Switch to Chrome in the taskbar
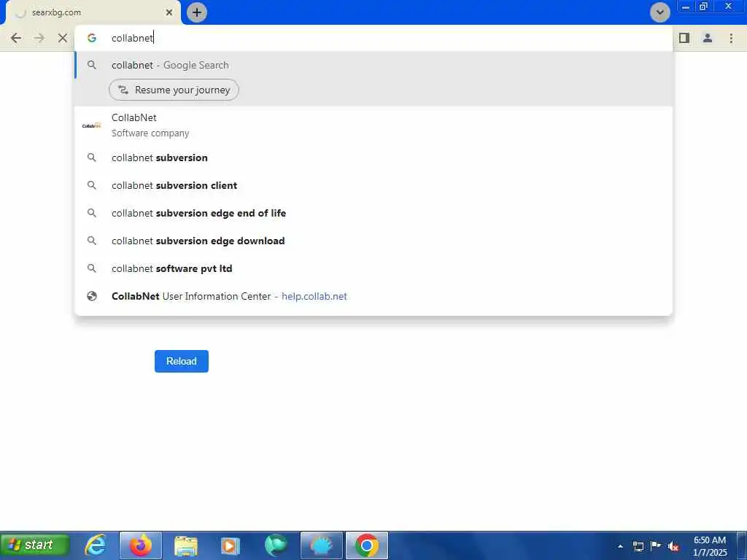The image size is (747, 560). coord(367,545)
